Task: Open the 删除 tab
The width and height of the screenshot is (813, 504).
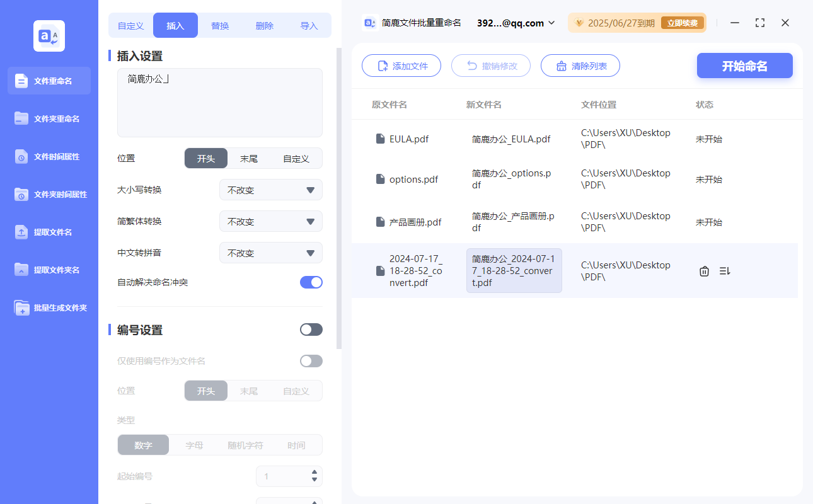Action: point(264,25)
